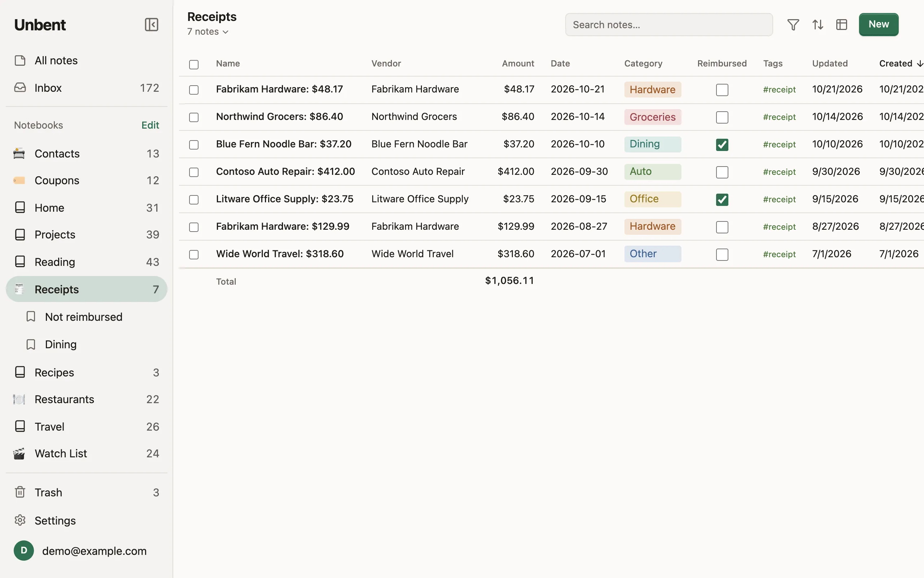Open the Auto category tag

click(653, 172)
